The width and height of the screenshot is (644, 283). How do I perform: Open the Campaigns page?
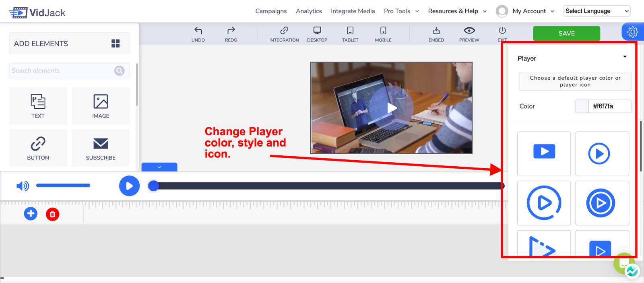[x=271, y=11]
